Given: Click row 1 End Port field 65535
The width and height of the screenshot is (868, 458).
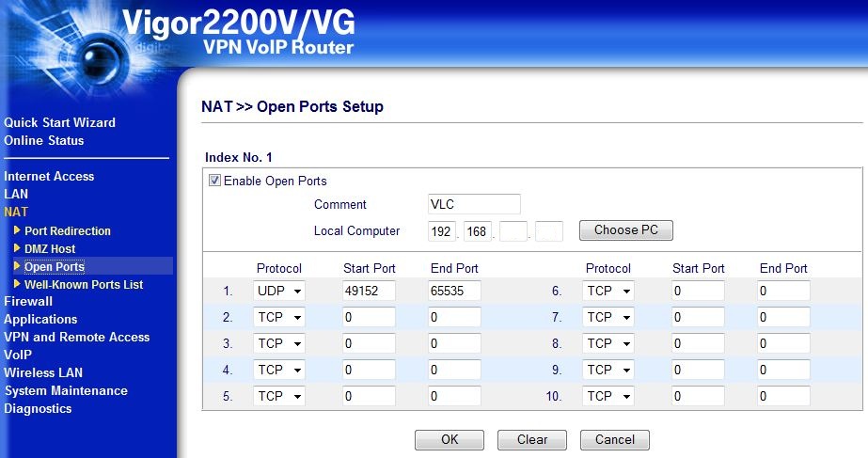Looking at the screenshot, I should [x=454, y=291].
